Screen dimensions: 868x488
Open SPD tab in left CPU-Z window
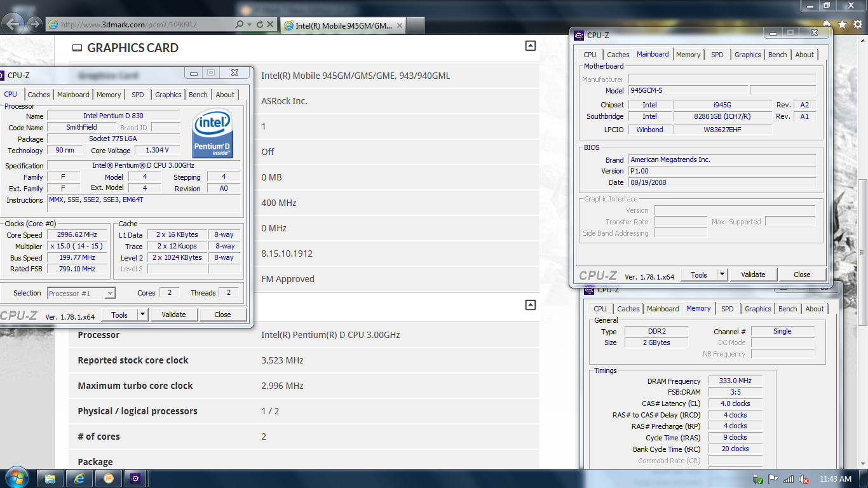point(138,95)
